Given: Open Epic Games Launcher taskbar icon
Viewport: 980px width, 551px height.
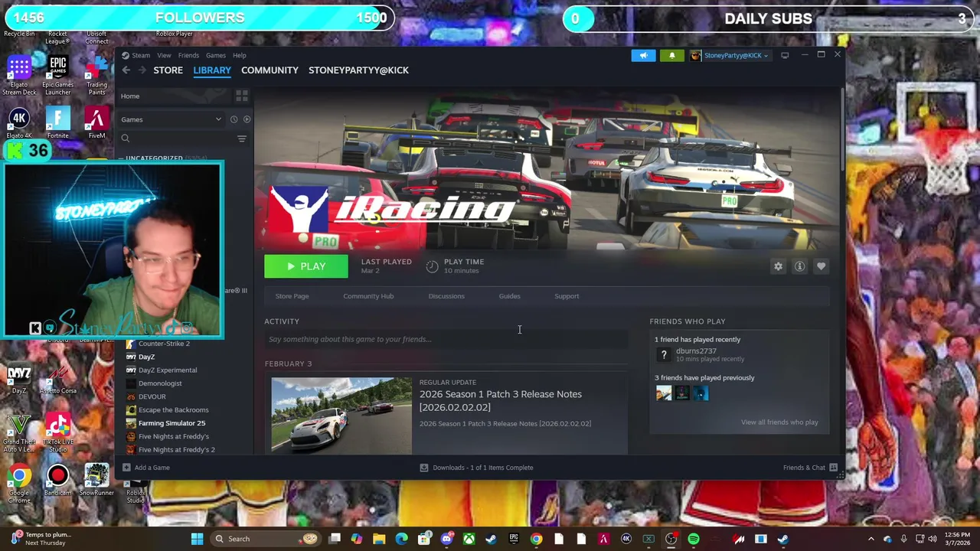Looking at the screenshot, I should pos(514,540).
